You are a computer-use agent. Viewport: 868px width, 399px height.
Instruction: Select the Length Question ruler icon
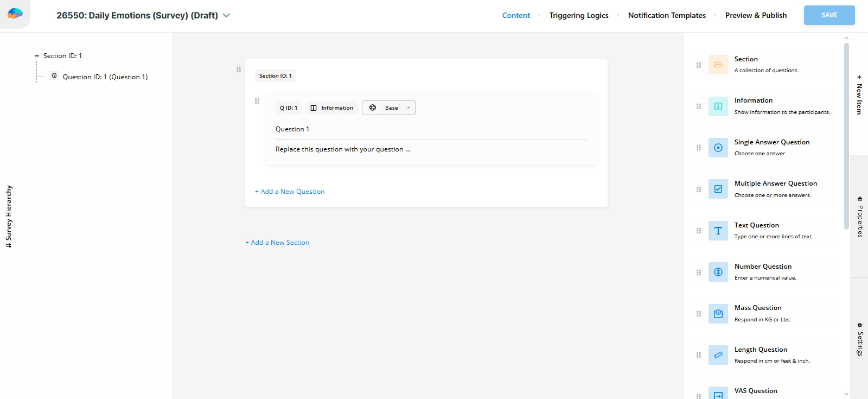pyautogui.click(x=718, y=355)
